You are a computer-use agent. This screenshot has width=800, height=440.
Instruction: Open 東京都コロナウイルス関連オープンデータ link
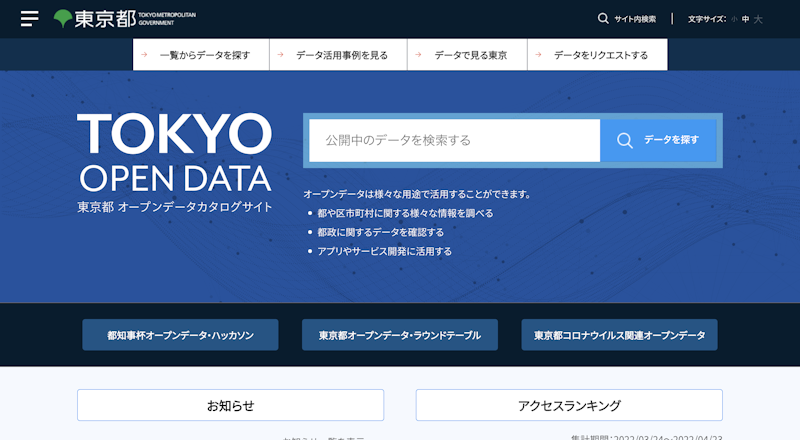click(619, 335)
